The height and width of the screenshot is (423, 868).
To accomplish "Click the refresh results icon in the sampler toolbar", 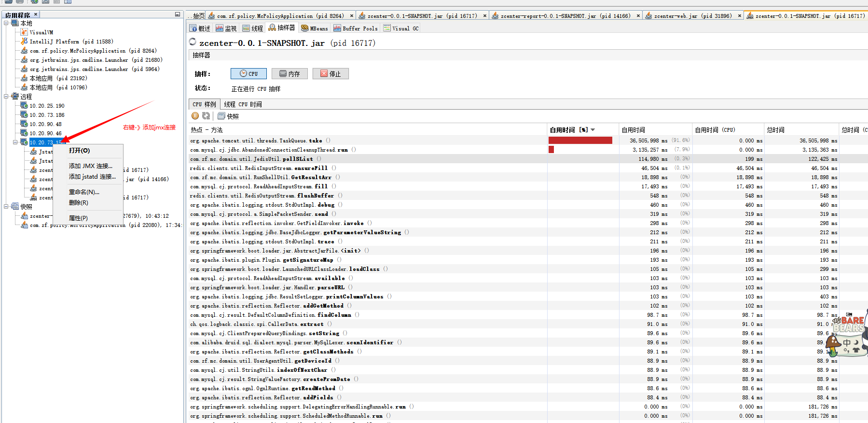I will coord(206,116).
